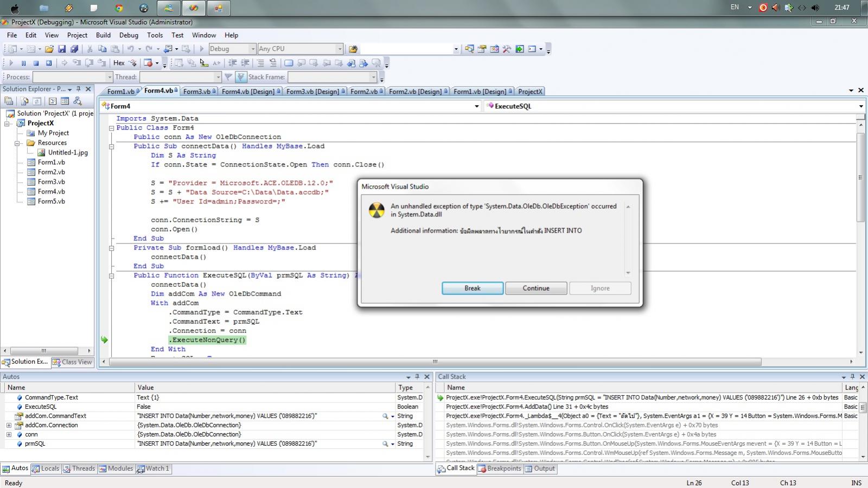The image size is (868, 488).
Task: Collapse Public Class Form4 code region
Action: [x=111, y=128]
